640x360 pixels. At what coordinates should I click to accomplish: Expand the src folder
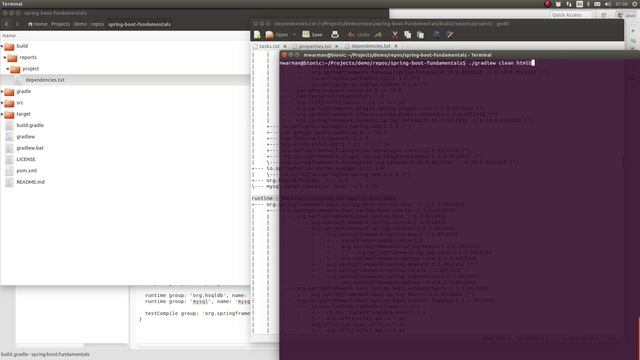pyautogui.click(x=2, y=103)
